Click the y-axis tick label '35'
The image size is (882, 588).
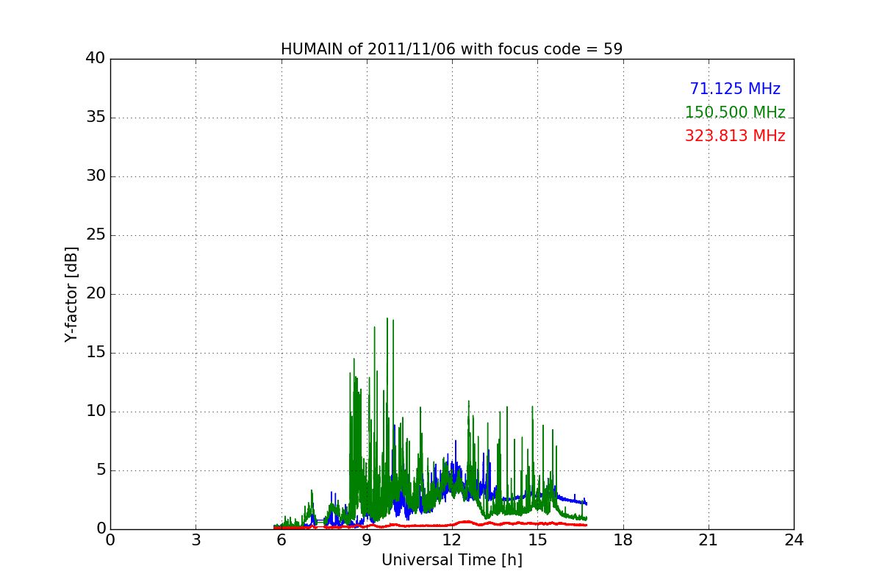[96, 118]
